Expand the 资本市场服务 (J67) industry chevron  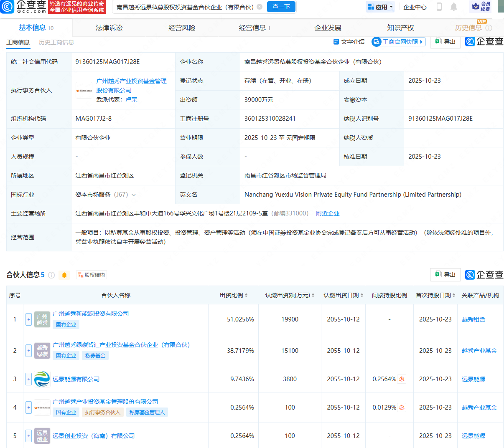[134, 195]
